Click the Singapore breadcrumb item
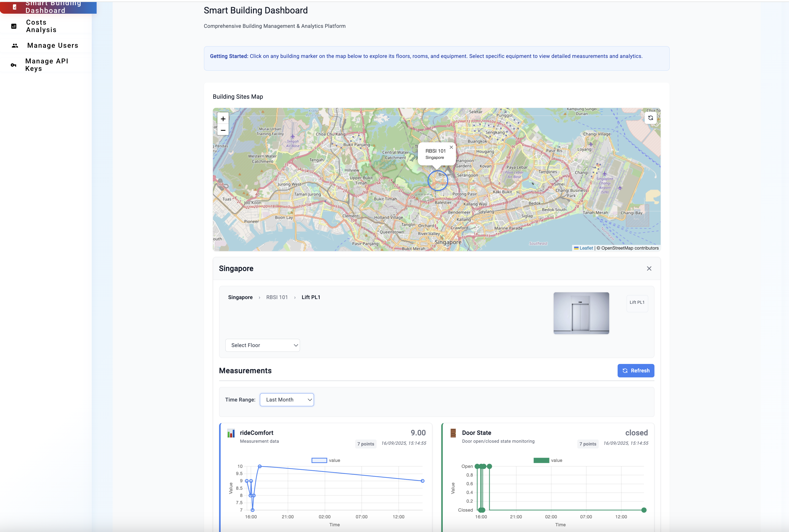789x532 pixels. point(240,297)
